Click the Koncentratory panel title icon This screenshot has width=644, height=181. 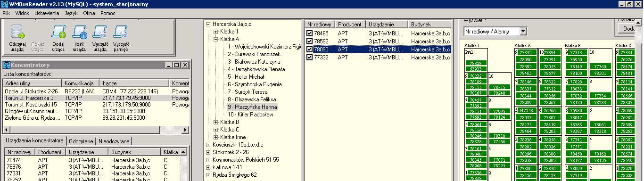tap(7, 65)
